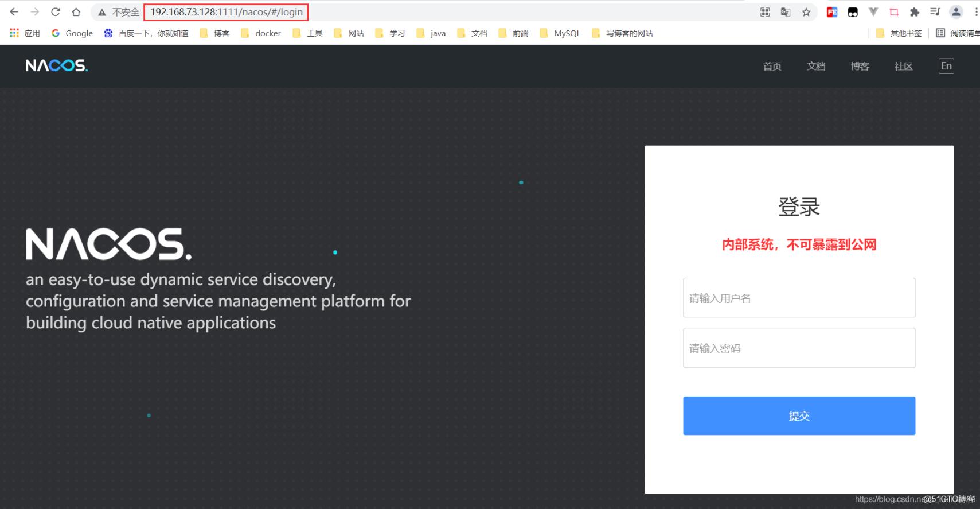Image resolution: width=980 pixels, height=509 pixels.
Task: Focus the 请输入用户名 username field
Action: click(799, 298)
